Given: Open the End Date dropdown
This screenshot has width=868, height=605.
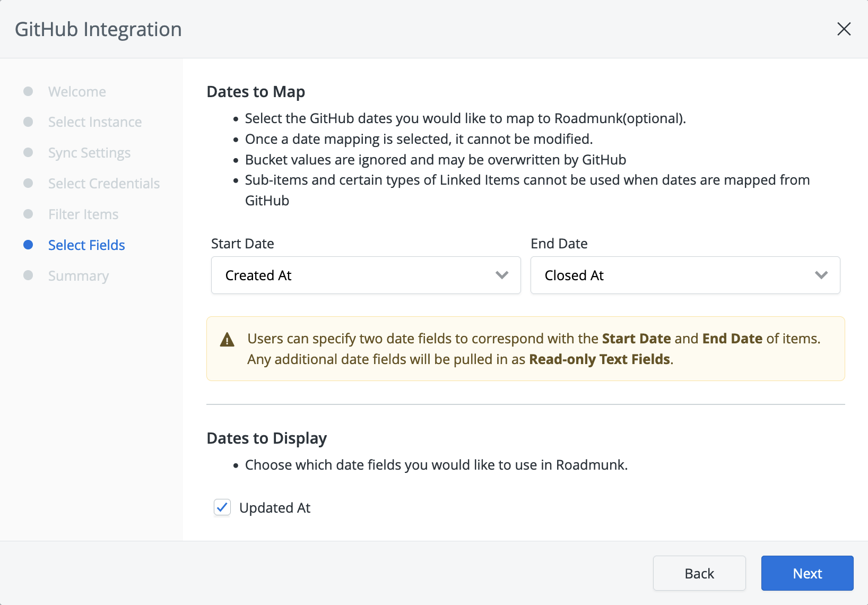Looking at the screenshot, I should pyautogui.click(x=685, y=275).
